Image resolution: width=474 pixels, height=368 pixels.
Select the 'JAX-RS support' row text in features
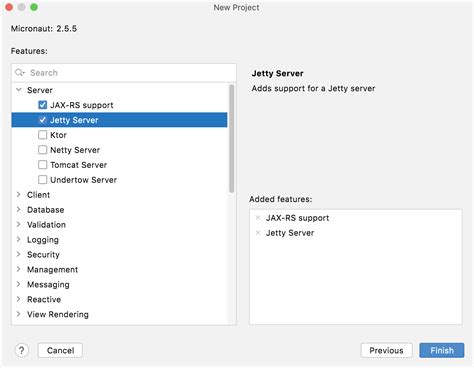click(x=82, y=105)
